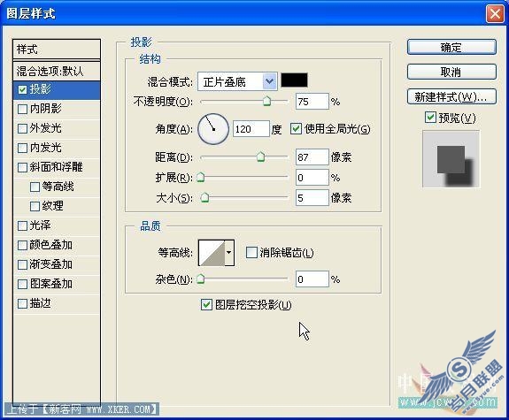This screenshot has height=420, width=509.
Task: Click the 扩展 slider handle
Action: click(201, 177)
